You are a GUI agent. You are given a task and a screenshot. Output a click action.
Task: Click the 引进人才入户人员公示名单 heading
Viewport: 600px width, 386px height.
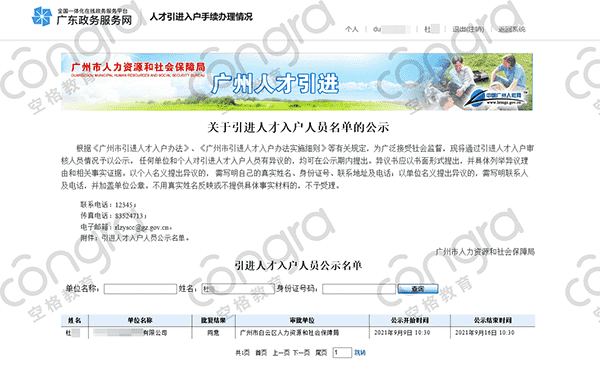[x=298, y=265]
